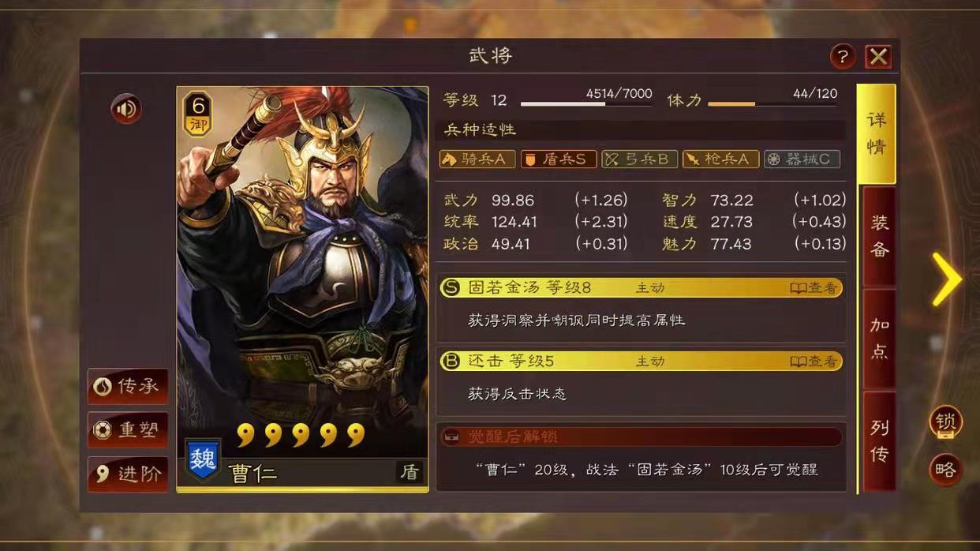View details of 还击 skill via 查看
The image size is (980, 551).
(814, 362)
